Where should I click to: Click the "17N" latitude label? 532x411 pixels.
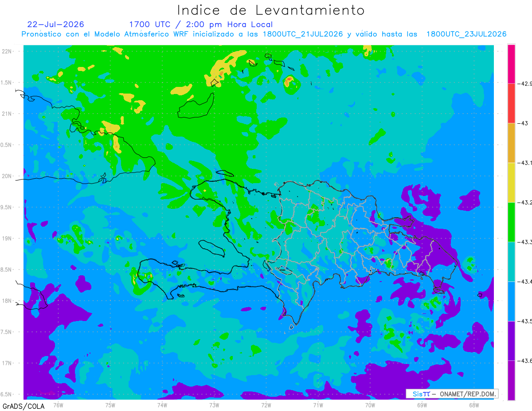8,363
